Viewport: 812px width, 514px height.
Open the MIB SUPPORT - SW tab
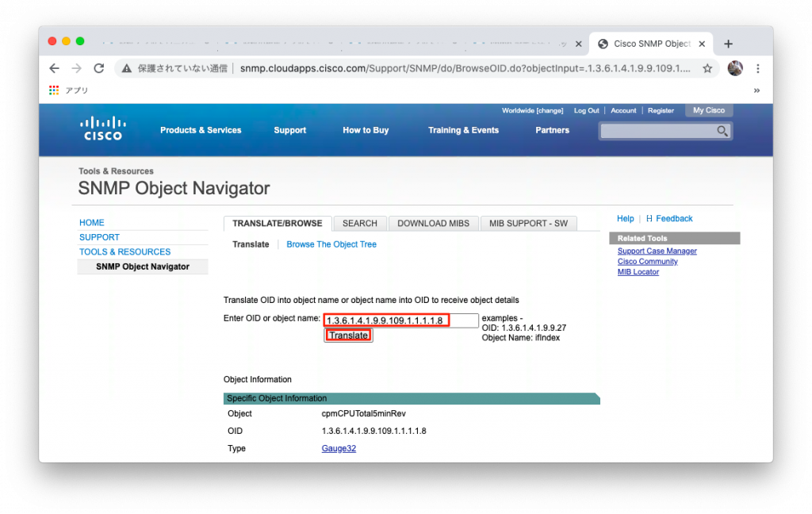click(528, 223)
